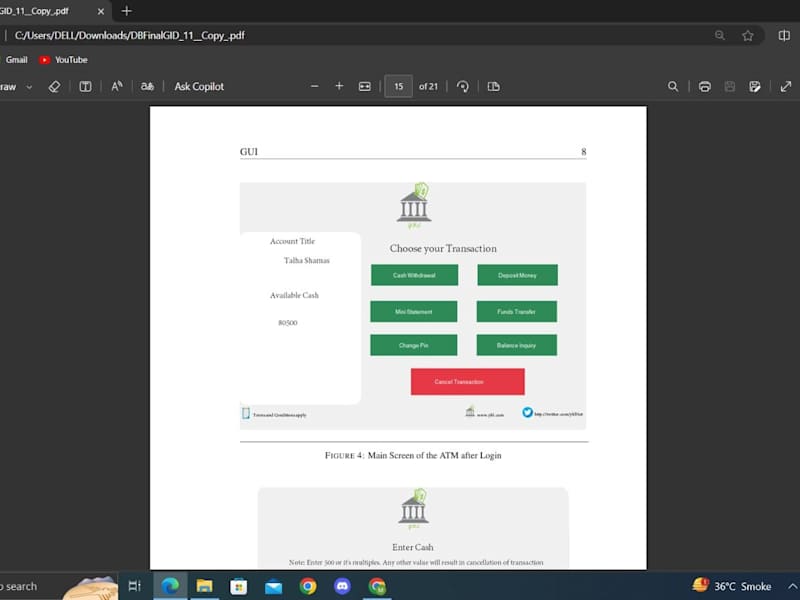Add this page to favorites star
This screenshot has height=600, width=800.
tap(747, 35)
